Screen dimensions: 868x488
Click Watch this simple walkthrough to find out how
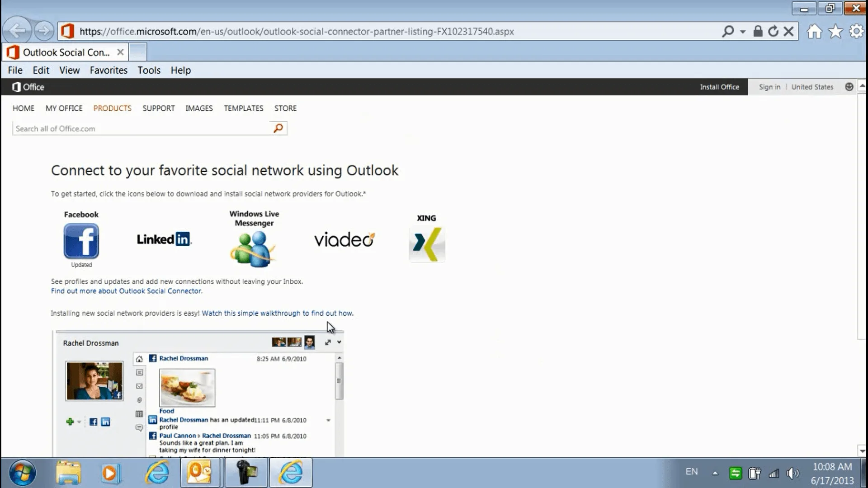pyautogui.click(x=277, y=313)
